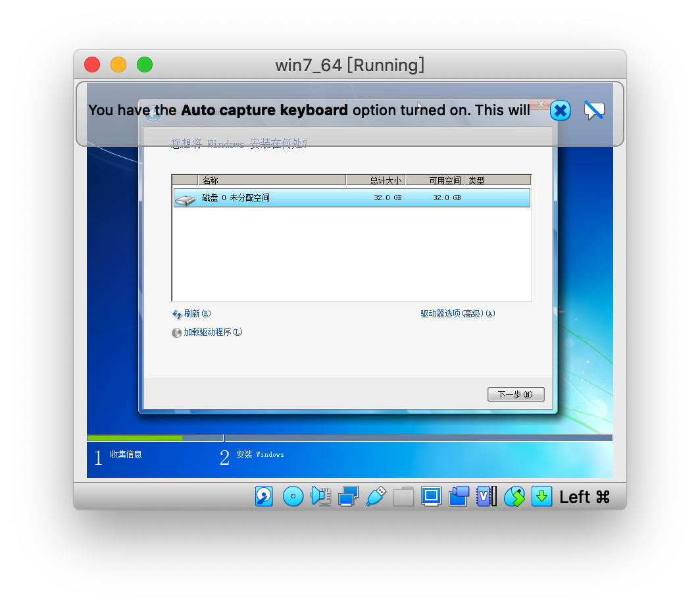The width and height of the screenshot is (700, 607).
Task: Maximize the VM window with green button
Action: click(x=145, y=65)
